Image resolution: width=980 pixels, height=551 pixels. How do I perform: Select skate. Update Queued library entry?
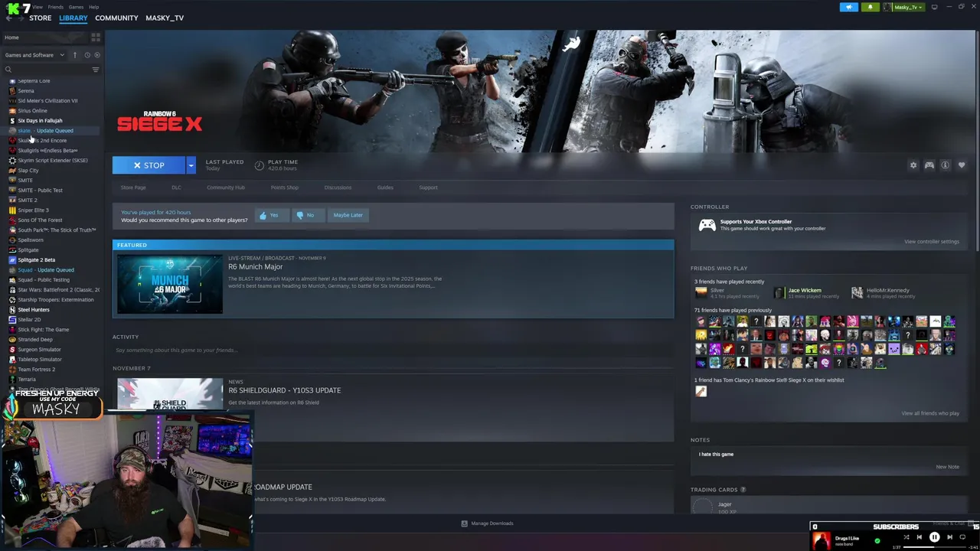(x=45, y=131)
